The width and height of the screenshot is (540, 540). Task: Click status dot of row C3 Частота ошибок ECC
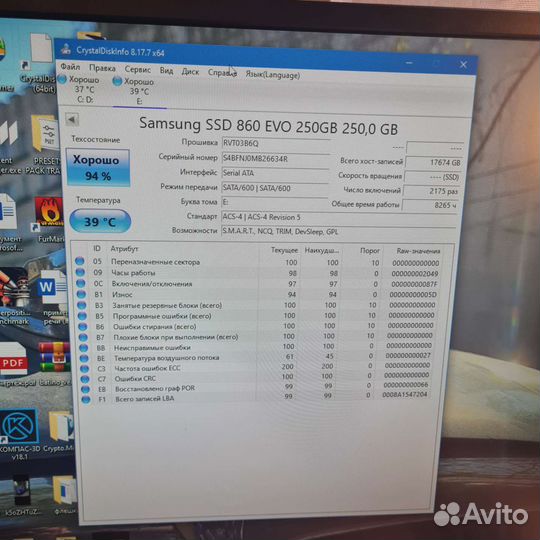85,368
